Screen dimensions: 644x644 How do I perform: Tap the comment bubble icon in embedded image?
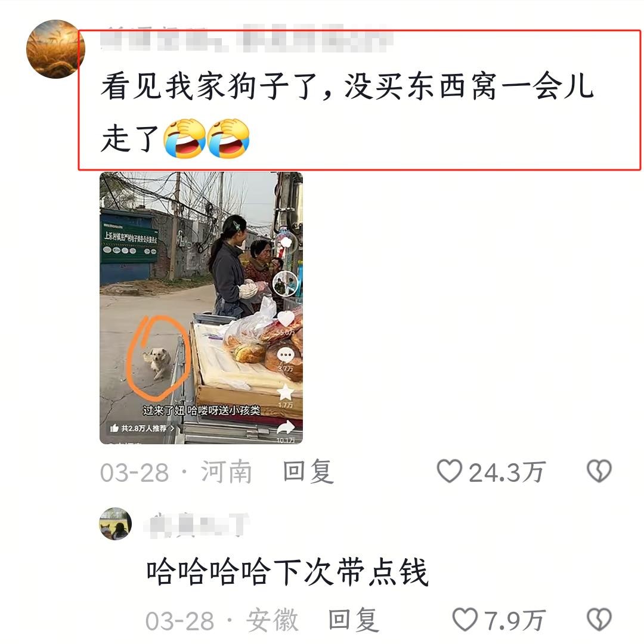tap(286, 355)
